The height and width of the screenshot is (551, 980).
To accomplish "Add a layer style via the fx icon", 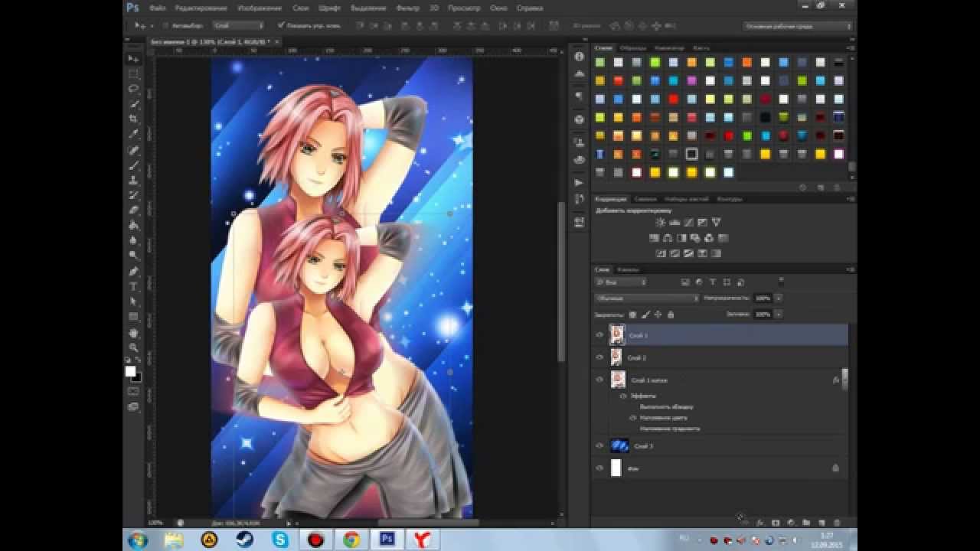I will click(760, 523).
